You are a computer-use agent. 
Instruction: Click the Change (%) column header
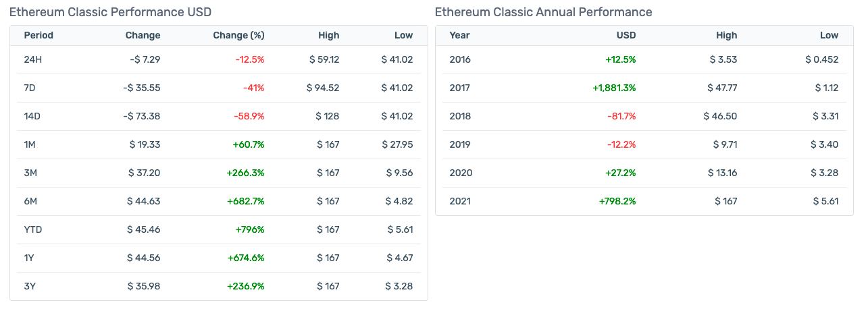[x=238, y=35]
